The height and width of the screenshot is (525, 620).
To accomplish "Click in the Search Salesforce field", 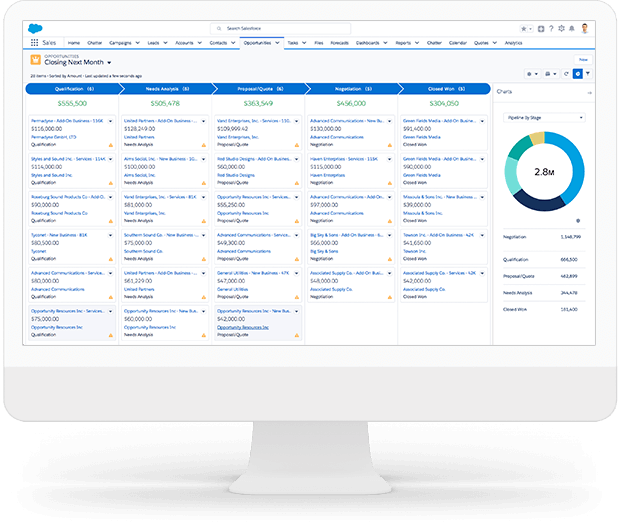I will pos(281,28).
